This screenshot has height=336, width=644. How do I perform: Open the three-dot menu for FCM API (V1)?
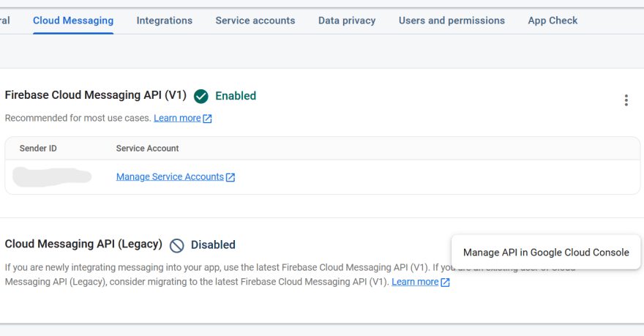(x=626, y=100)
